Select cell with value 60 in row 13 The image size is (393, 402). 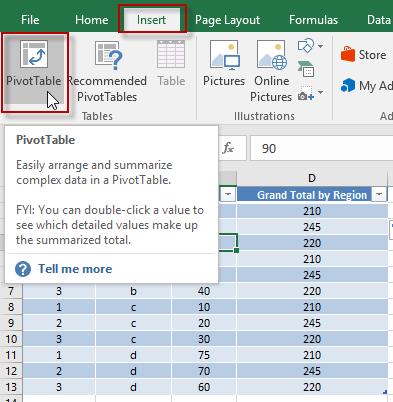point(204,387)
